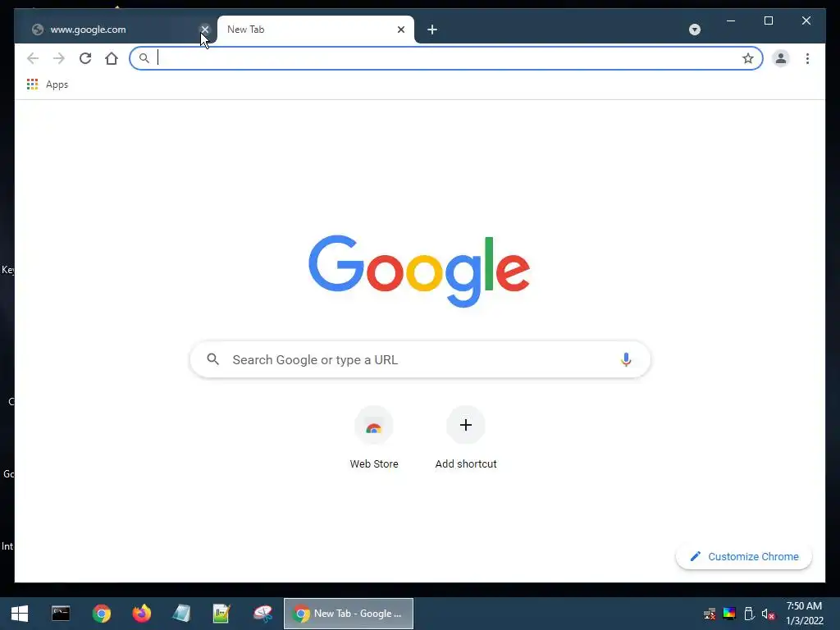
Task: Open the green chart editor taskbar icon
Action: [x=221, y=614]
